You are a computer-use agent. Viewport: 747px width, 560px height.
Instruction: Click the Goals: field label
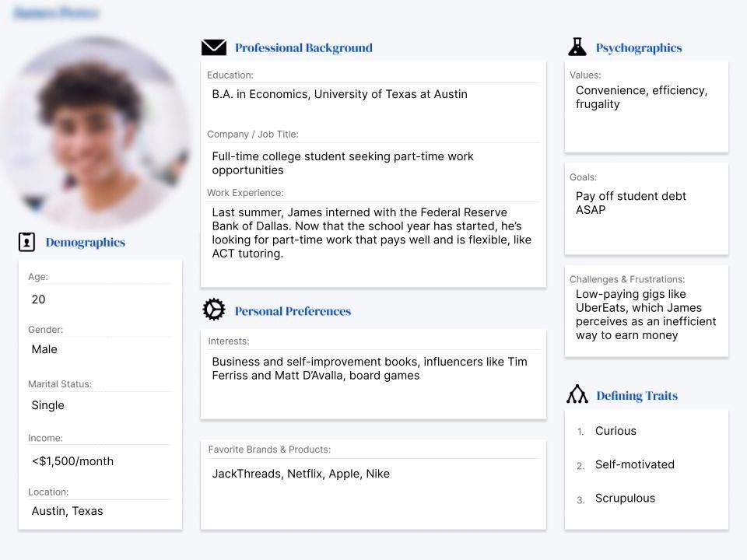[x=583, y=177]
